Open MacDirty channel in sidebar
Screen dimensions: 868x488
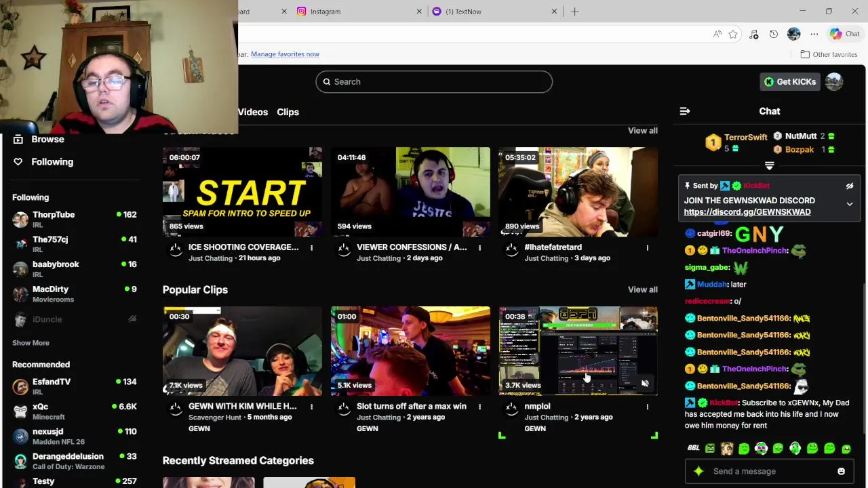(x=75, y=294)
